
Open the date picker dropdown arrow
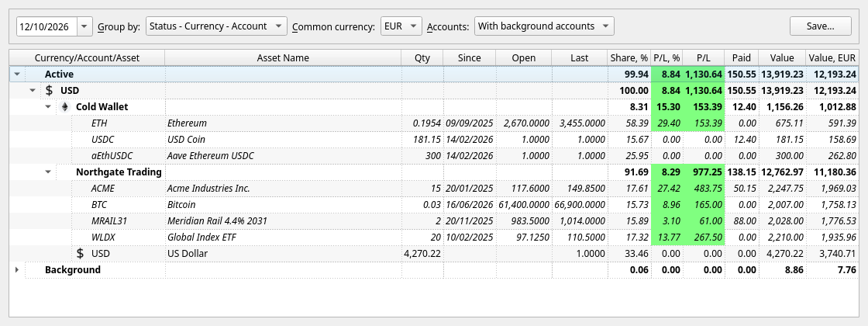[84, 26]
